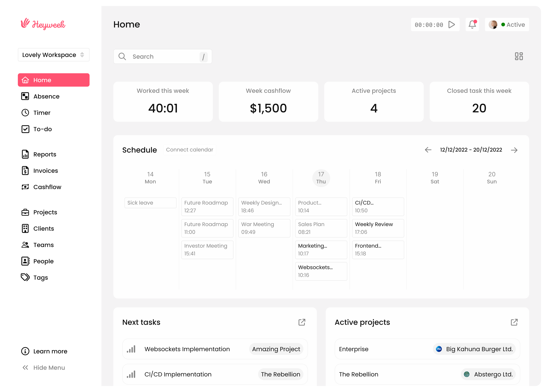Viewport: 547px width, 392px height.
Task: Switch to grid layout view icon
Action: click(519, 56)
